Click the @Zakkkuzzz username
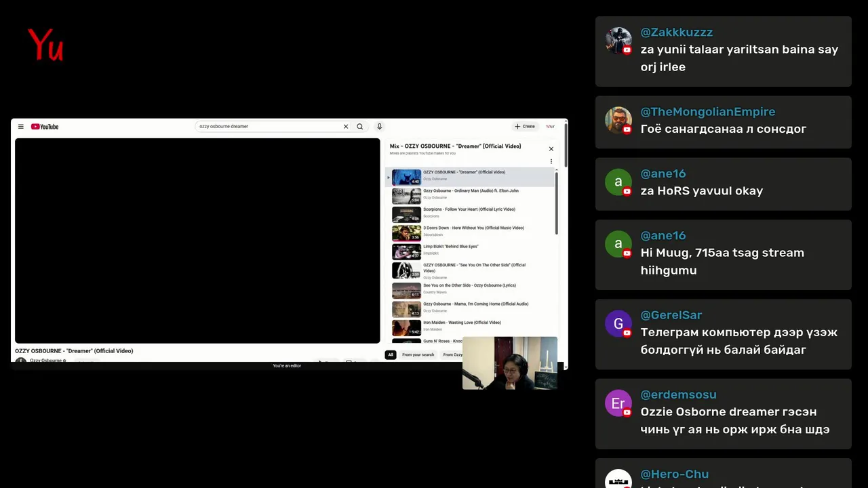Viewport: 868px width, 488px height. pos(677,33)
